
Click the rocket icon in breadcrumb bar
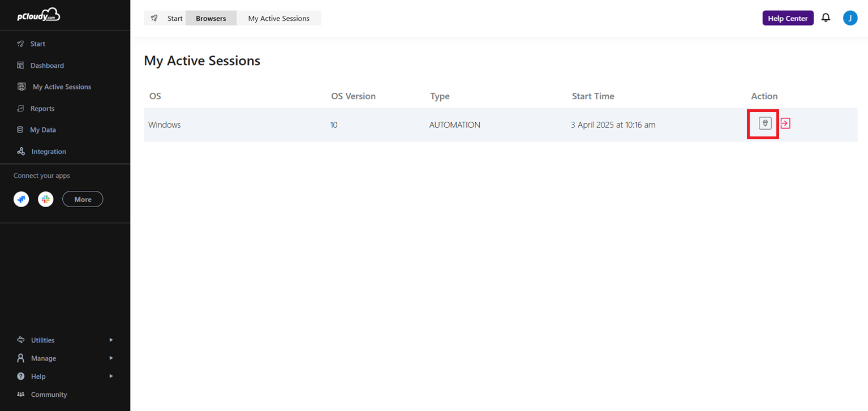(x=154, y=18)
